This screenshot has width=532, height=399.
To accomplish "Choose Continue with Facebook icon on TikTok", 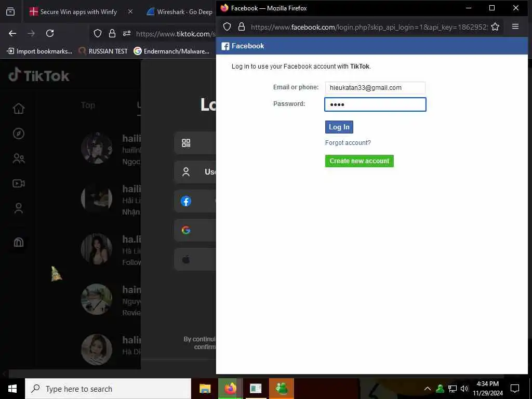I will tap(185, 201).
